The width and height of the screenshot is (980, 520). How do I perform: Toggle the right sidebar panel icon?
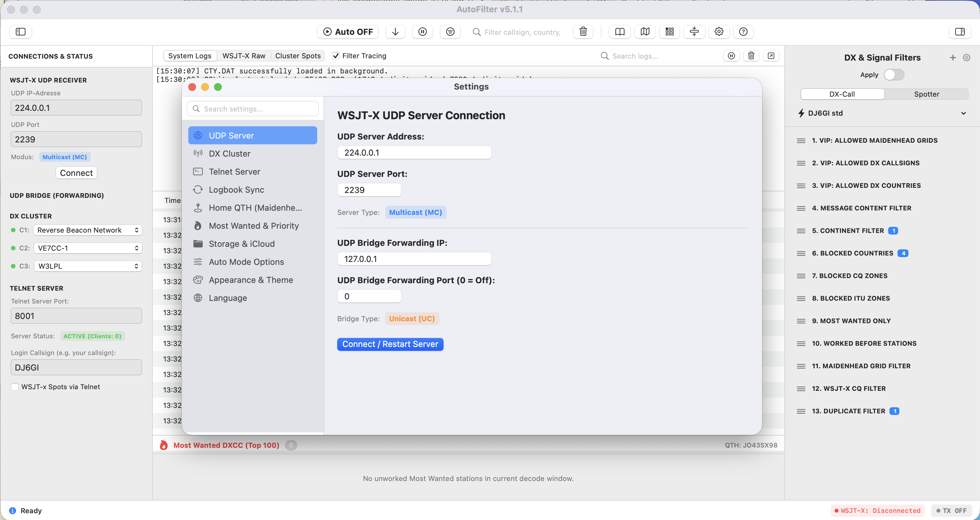pyautogui.click(x=960, y=32)
